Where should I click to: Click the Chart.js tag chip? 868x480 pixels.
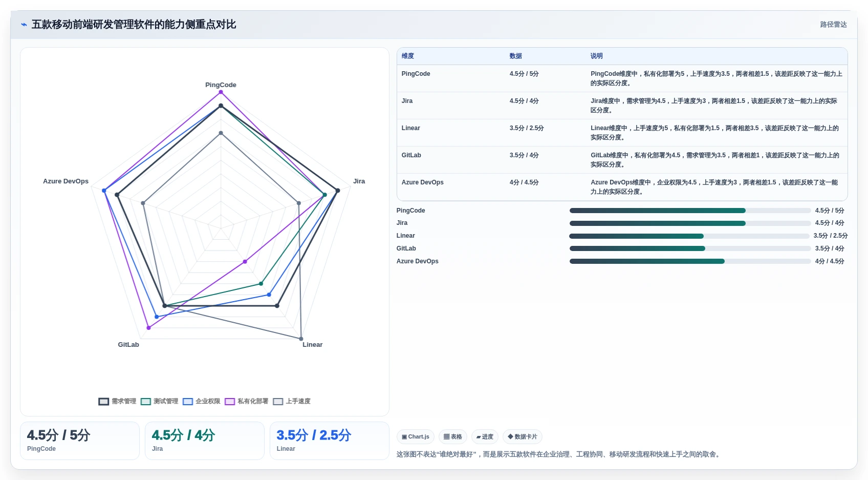[415, 437]
